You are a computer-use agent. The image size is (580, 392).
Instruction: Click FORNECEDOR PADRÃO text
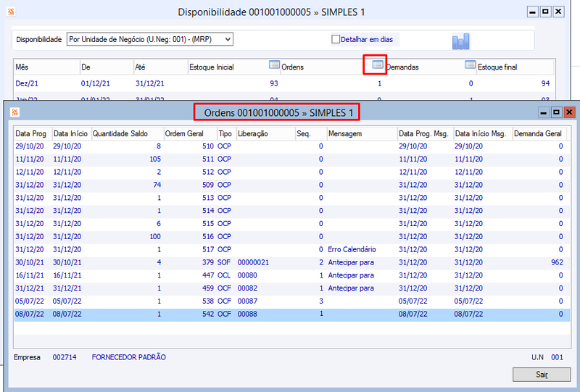coord(129,357)
